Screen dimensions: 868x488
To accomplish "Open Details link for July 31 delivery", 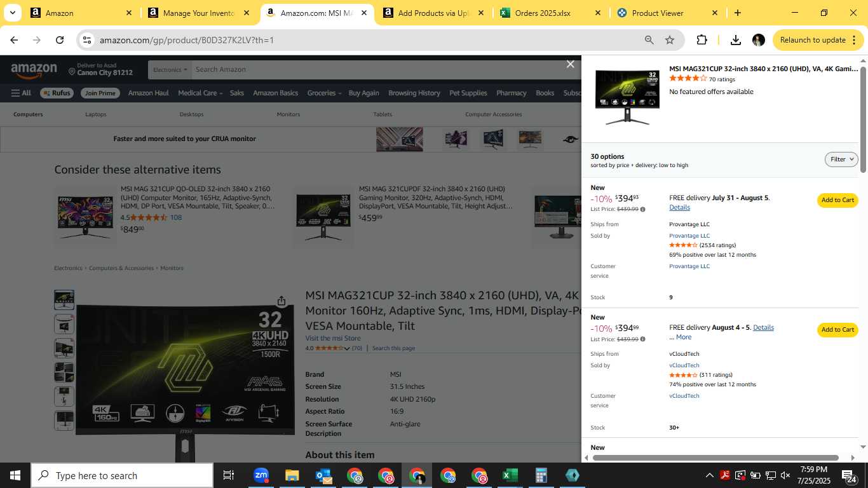I will coord(679,208).
